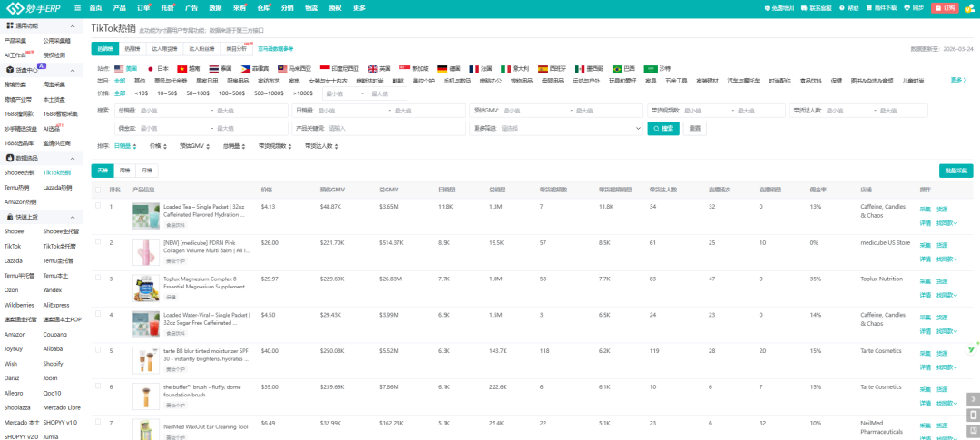Open the 联系客服 chat icon in header

tap(806, 8)
